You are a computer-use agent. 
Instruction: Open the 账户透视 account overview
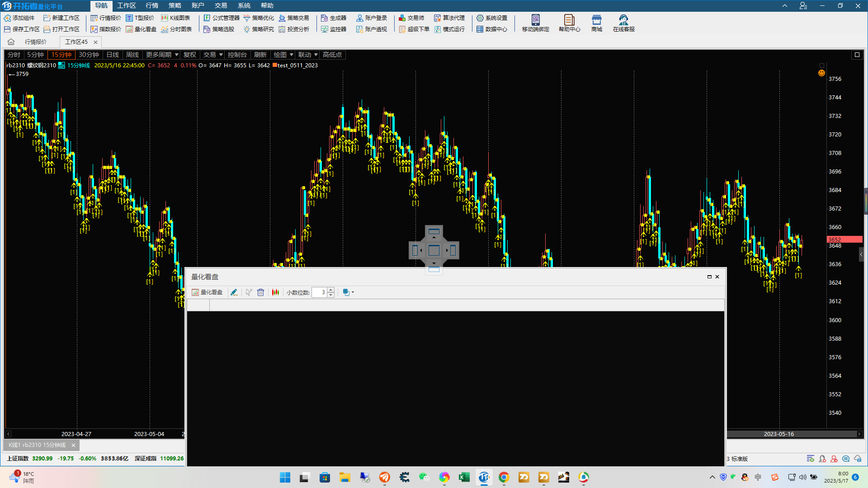coord(372,29)
